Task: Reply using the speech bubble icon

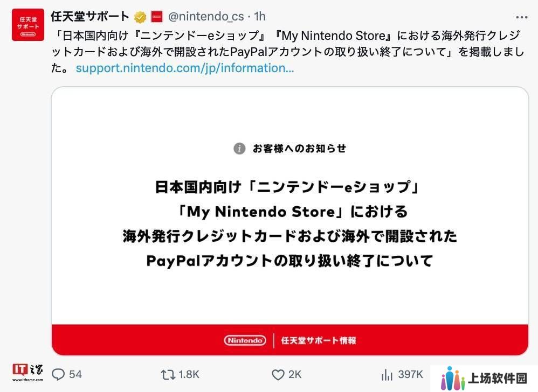Action: (58, 374)
